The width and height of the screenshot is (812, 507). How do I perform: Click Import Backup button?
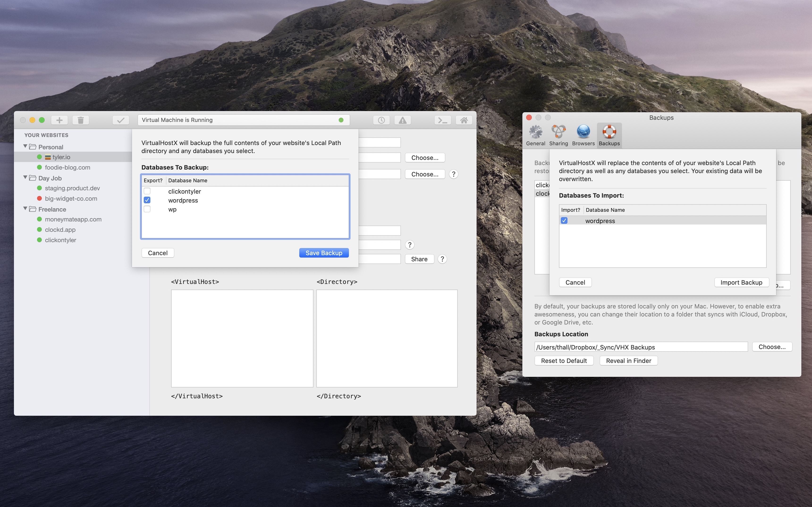pos(741,282)
